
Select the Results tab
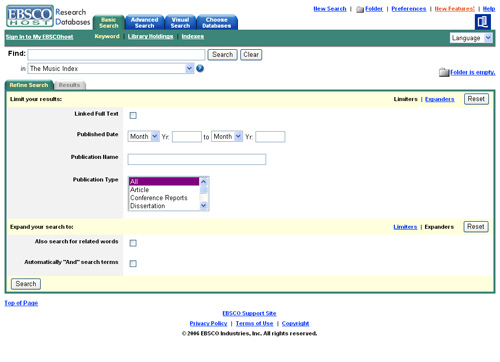pos(69,85)
